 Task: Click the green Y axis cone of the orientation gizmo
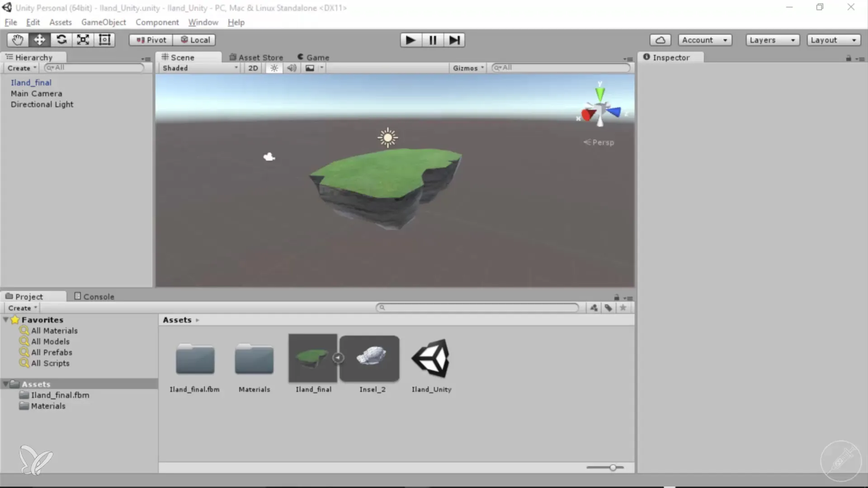pos(600,93)
